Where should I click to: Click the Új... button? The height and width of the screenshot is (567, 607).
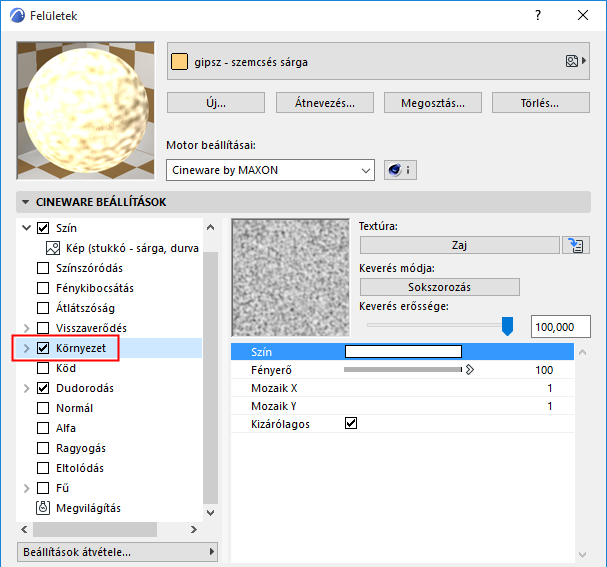click(216, 103)
